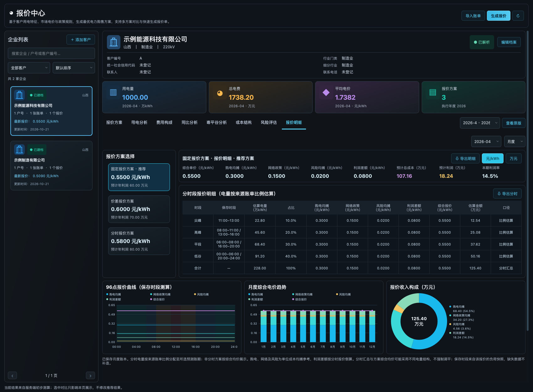Open the 全部客户 filter dropdown

click(29, 68)
